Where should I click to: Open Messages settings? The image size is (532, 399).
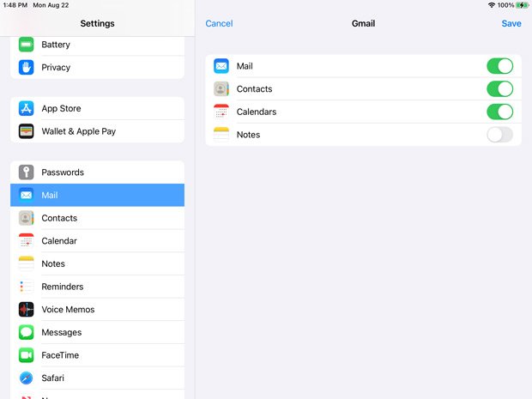tap(97, 332)
